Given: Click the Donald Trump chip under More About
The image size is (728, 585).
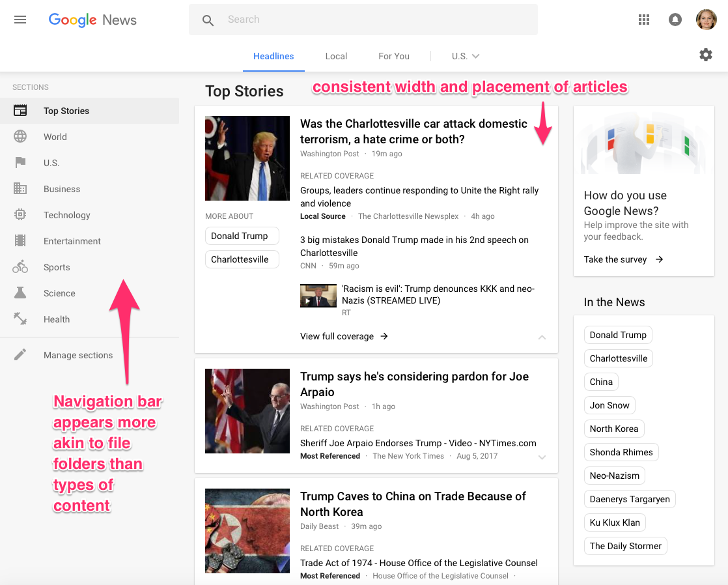Looking at the screenshot, I should (242, 236).
